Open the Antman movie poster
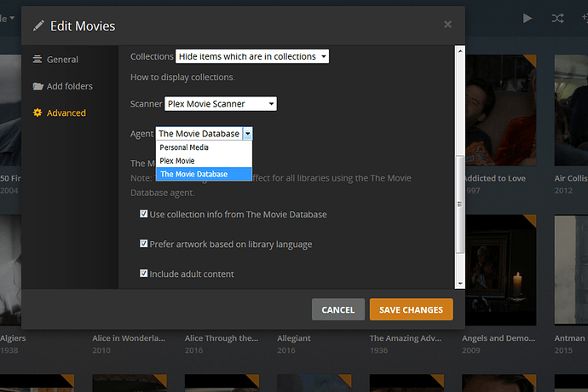The image size is (588, 392). [571, 270]
